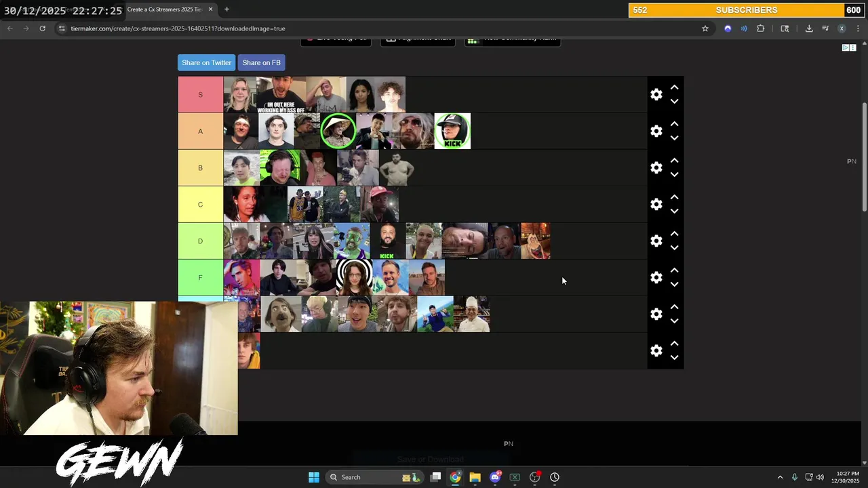Move the A tier row down
Screen dimensions: 868x488
click(674, 138)
